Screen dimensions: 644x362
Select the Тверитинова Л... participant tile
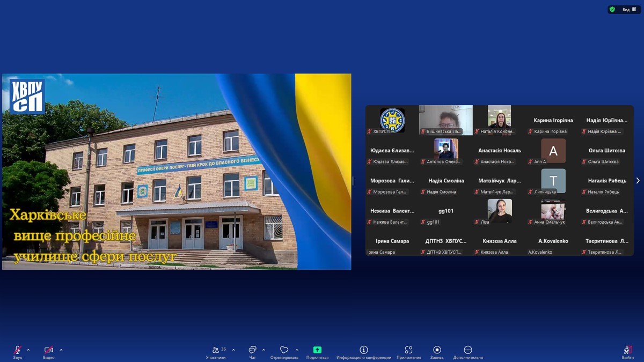(607, 241)
